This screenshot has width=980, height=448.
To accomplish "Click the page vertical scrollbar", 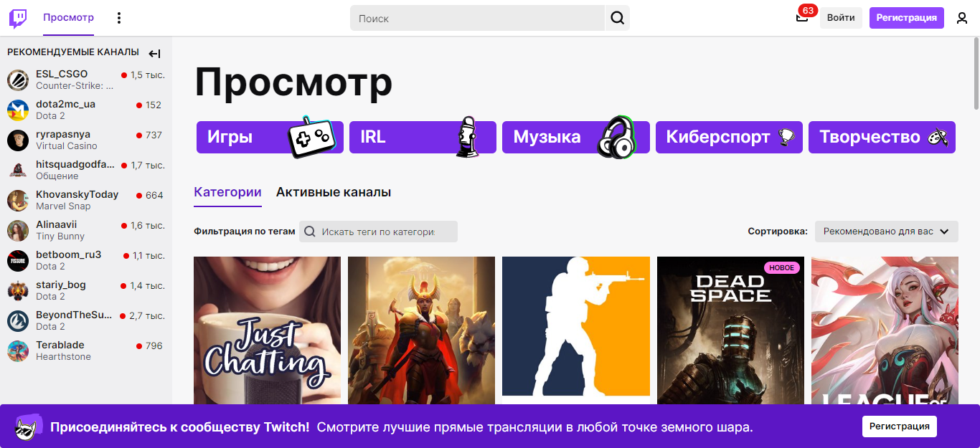I will click(x=975, y=74).
